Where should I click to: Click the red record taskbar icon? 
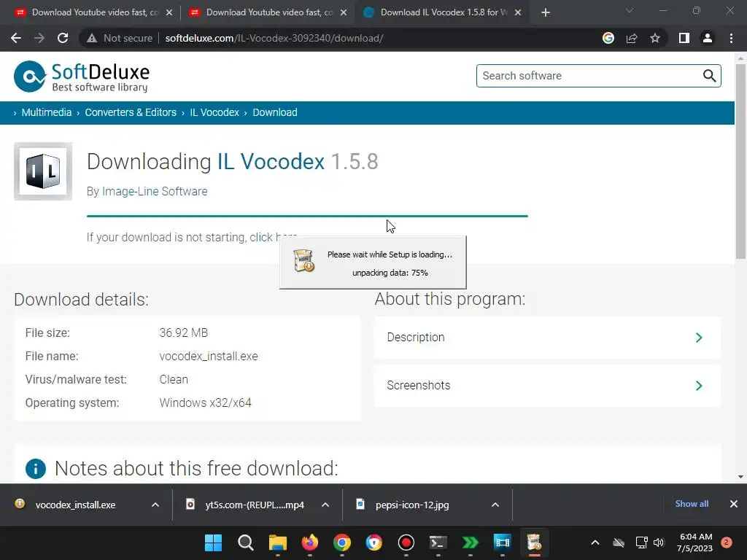pyautogui.click(x=406, y=542)
